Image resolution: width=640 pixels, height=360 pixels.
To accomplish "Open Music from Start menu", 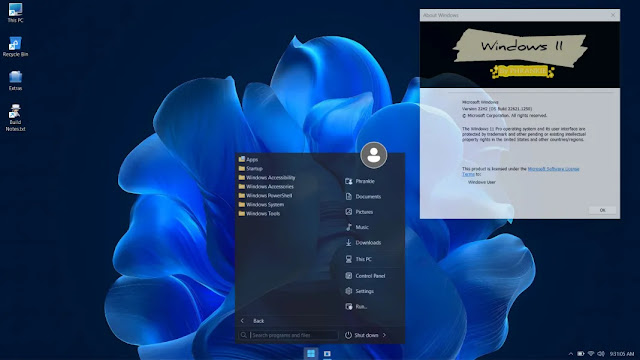I will (x=357, y=227).
